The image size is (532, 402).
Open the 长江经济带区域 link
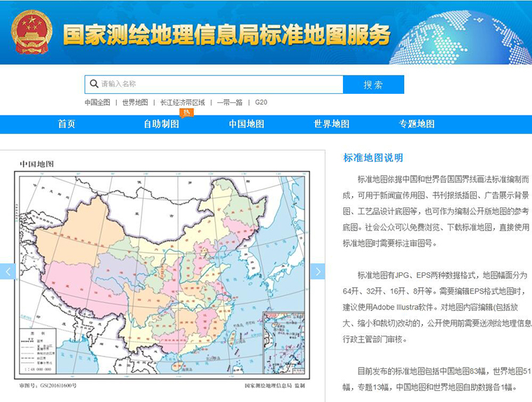[183, 102]
